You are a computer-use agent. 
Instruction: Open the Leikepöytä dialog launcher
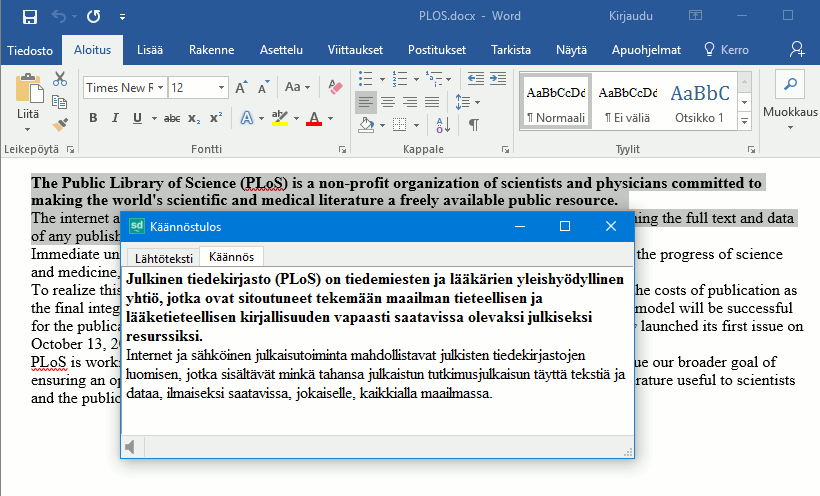(x=70, y=150)
